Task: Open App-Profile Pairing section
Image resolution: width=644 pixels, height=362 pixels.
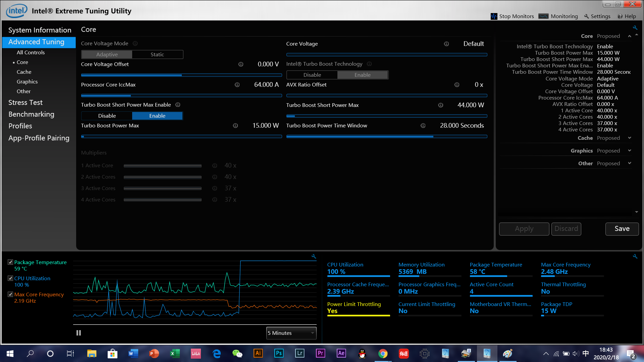Action: (x=39, y=138)
